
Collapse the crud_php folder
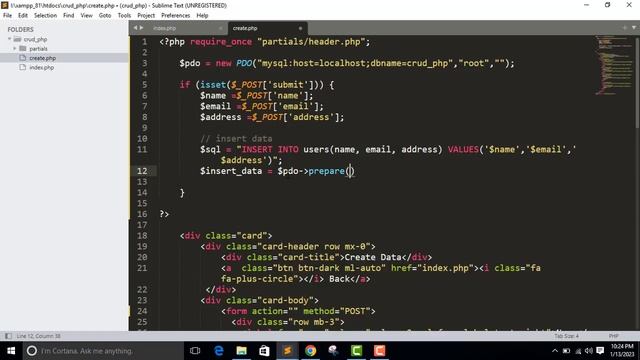coord(10,39)
